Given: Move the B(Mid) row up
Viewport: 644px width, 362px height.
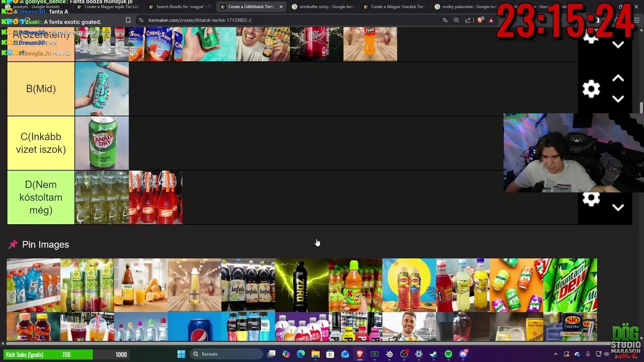Looking at the screenshot, I should tap(618, 79).
